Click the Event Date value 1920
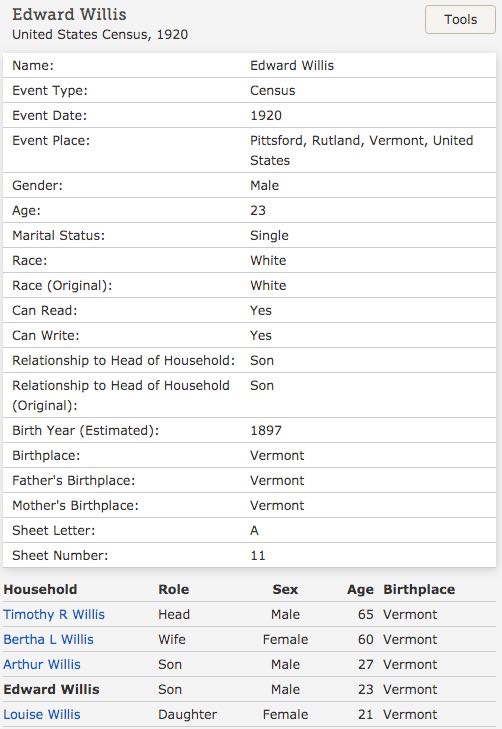Image resolution: width=502 pixels, height=729 pixels. (x=266, y=116)
